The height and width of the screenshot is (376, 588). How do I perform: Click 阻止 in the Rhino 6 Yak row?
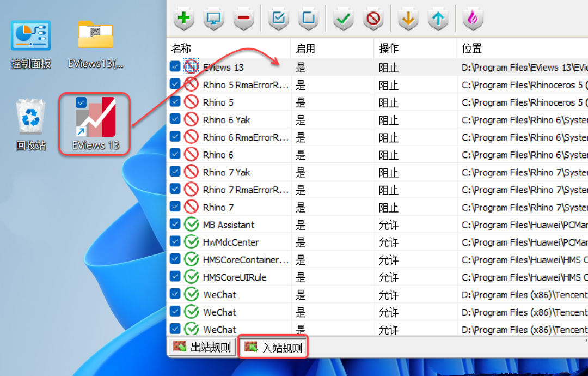click(389, 120)
